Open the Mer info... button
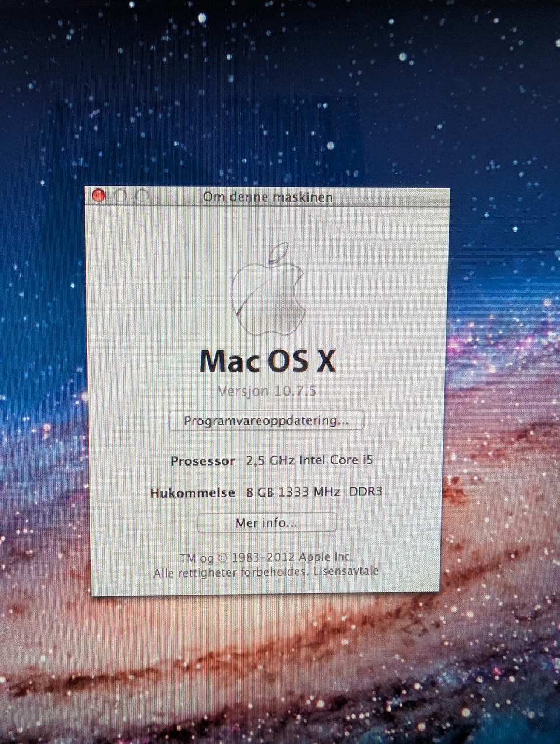 267,522
